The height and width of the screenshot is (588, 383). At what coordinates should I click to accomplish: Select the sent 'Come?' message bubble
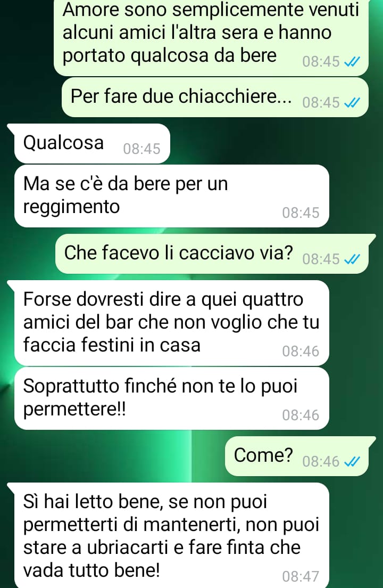click(x=298, y=456)
